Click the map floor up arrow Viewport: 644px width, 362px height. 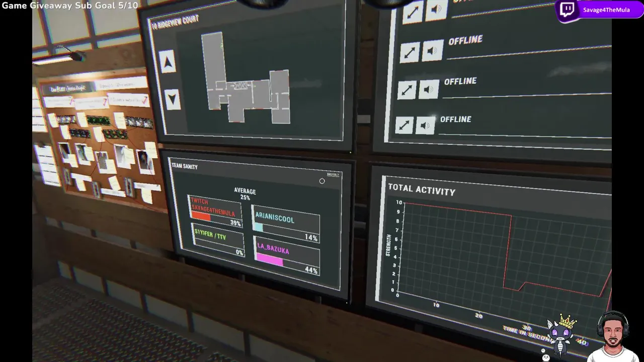[x=168, y=61]
